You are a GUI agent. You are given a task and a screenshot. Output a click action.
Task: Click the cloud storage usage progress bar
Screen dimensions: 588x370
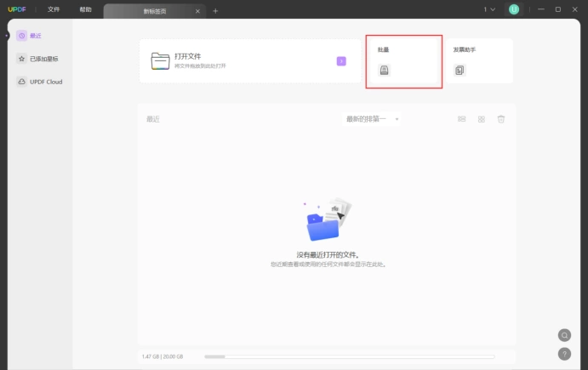(x=350, y=356)
